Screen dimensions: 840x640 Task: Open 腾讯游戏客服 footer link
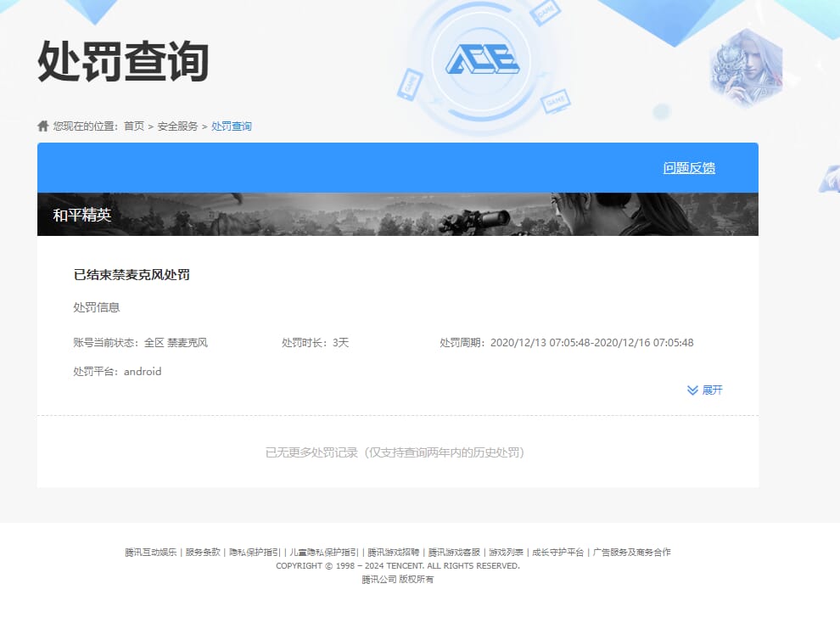454,552
